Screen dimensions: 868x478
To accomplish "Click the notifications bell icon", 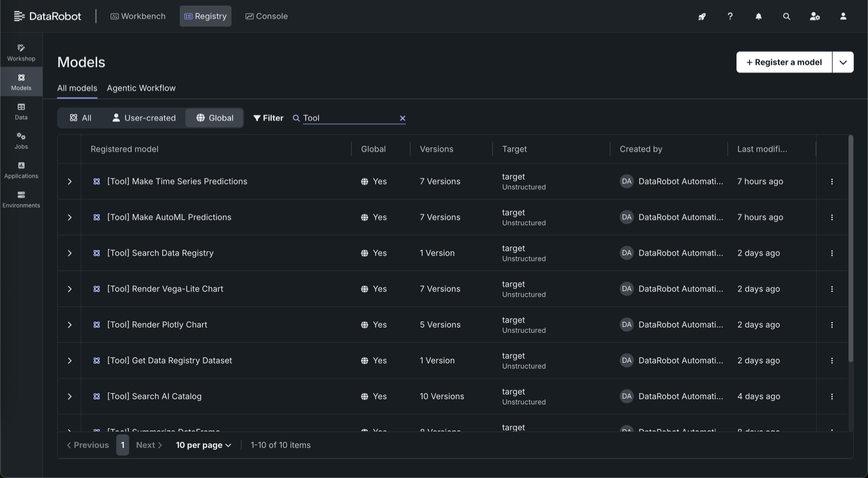I will coord(758,17).
